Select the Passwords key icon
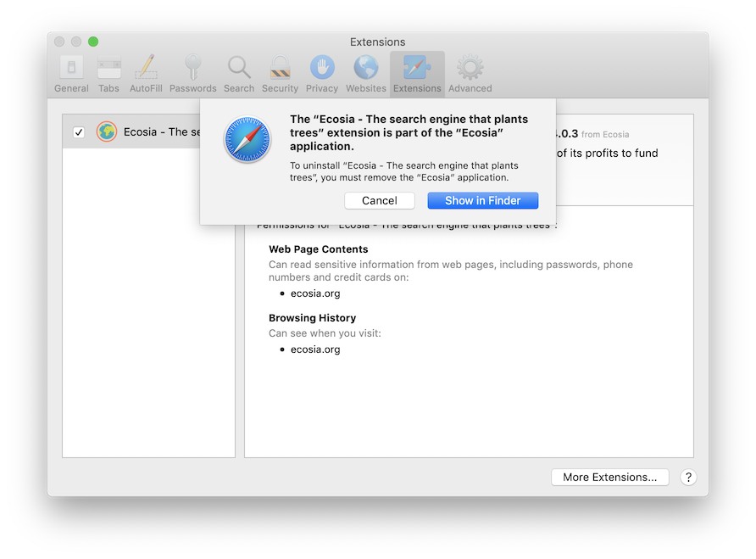The width and height of the screenshot is (756, 559). point(192,74)
